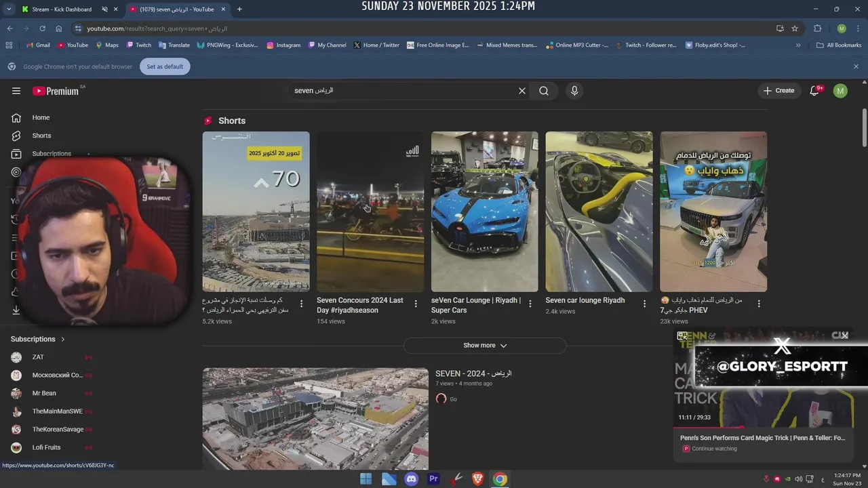Open Chrome home page button
Viewport: 868px width, 488px height.
pyautogui.click(x=58, y=28)
